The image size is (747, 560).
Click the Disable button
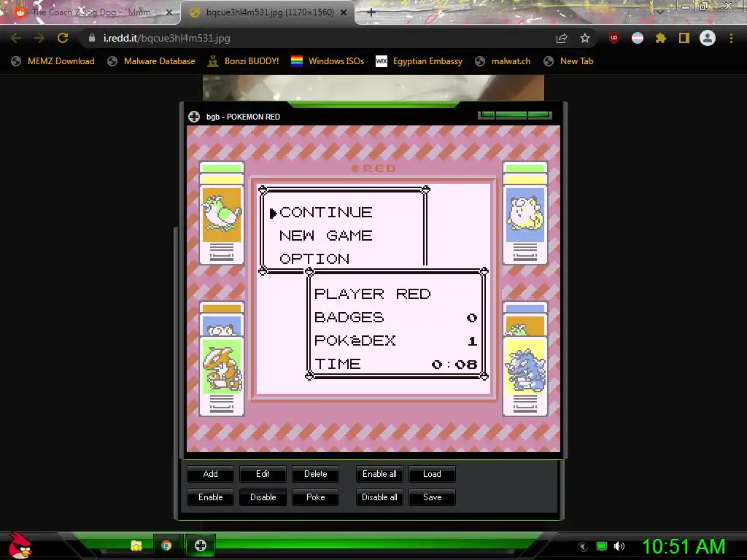[263, 497]
